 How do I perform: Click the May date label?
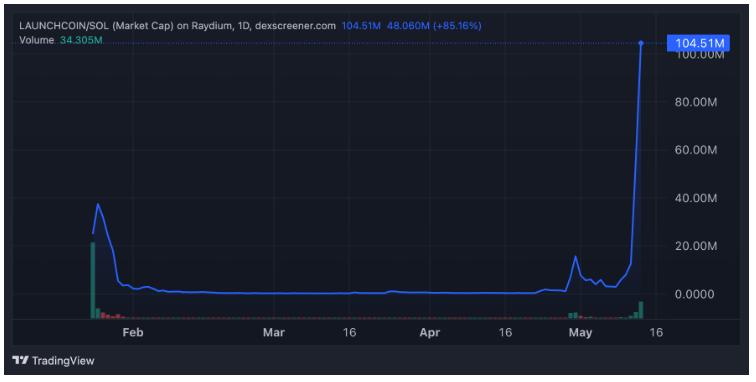(580, 332)
